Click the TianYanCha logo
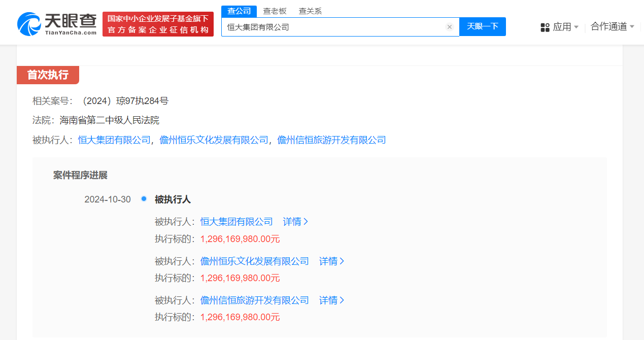The width and height of the screenshot is (644, 340). pyautogui.click(x=56, y=24)
